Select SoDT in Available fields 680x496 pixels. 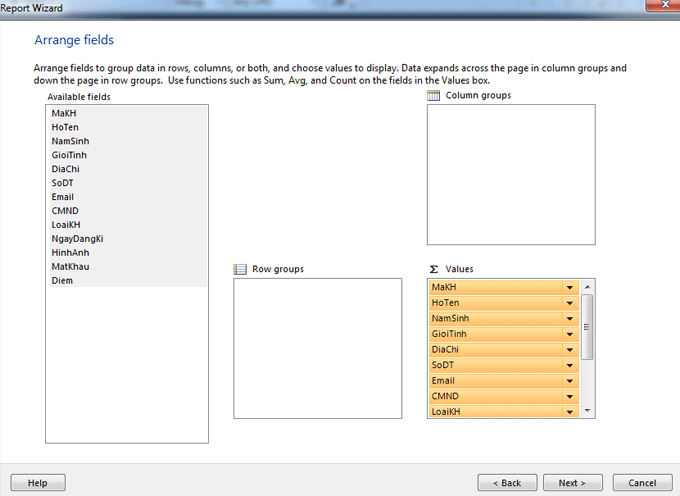click(x=128, y=183)
